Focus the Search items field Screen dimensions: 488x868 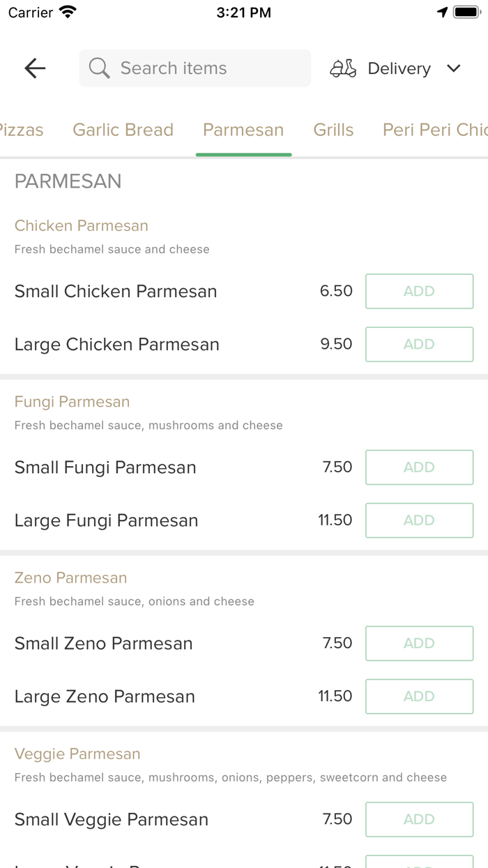(x=202, y=68)
